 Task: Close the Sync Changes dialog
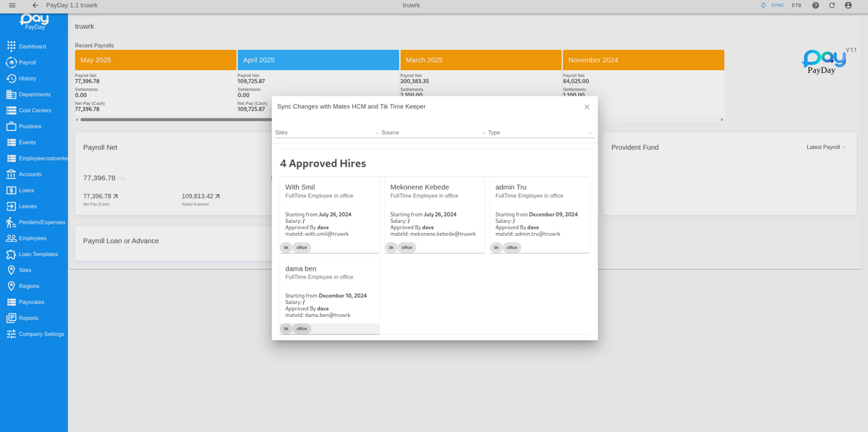[587, 107]
